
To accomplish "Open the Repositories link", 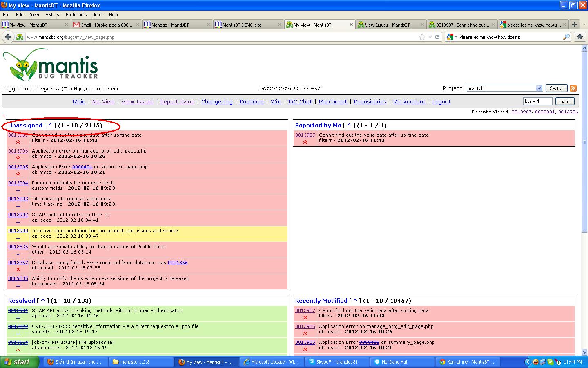I will (370, 102).
